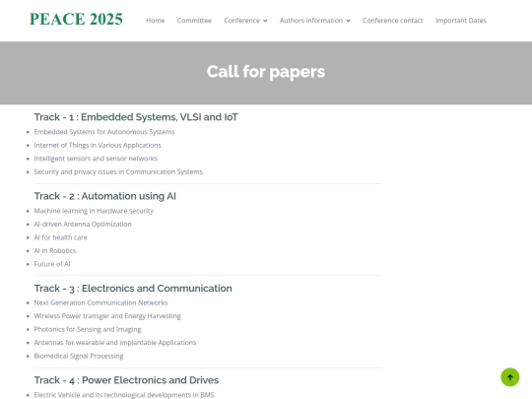Screen dimensions: 532x399
Task: Click Future of AI
Action: 52,264
